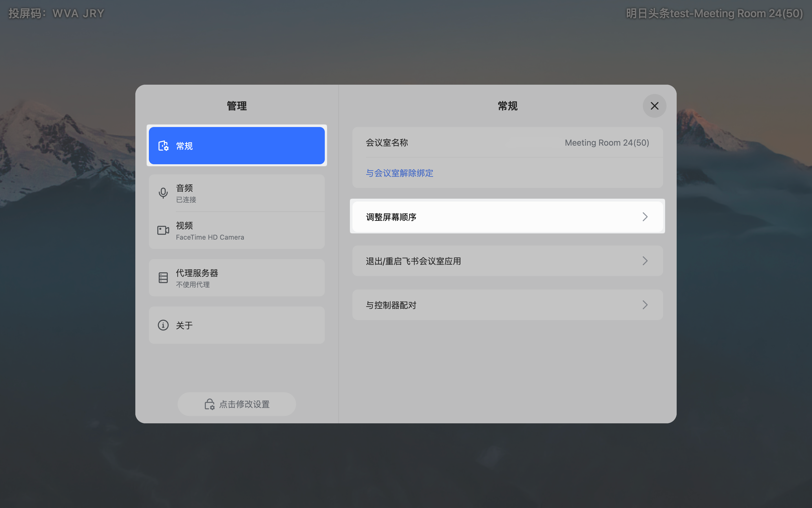The image size is (812, 508).
Task: Click the 不使用代理 proxy status text
Action: (x=193, y=284)
